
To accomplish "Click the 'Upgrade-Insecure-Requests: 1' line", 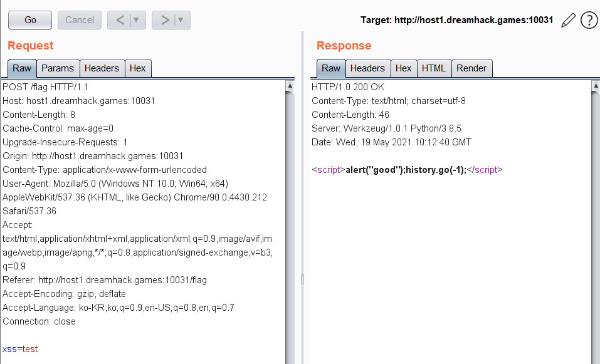I will [x=65, y=142].
